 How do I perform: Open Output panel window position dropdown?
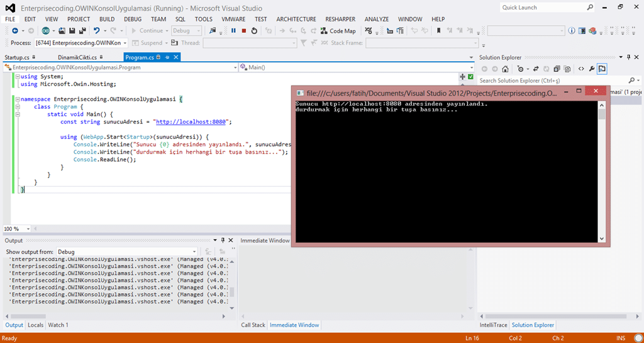click(215, 240)
